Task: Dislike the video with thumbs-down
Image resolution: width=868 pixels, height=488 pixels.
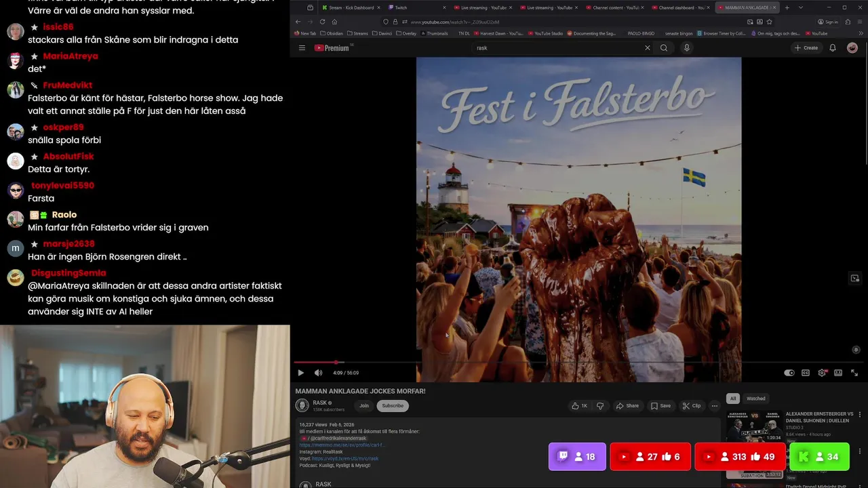Action: coord(600,406)
